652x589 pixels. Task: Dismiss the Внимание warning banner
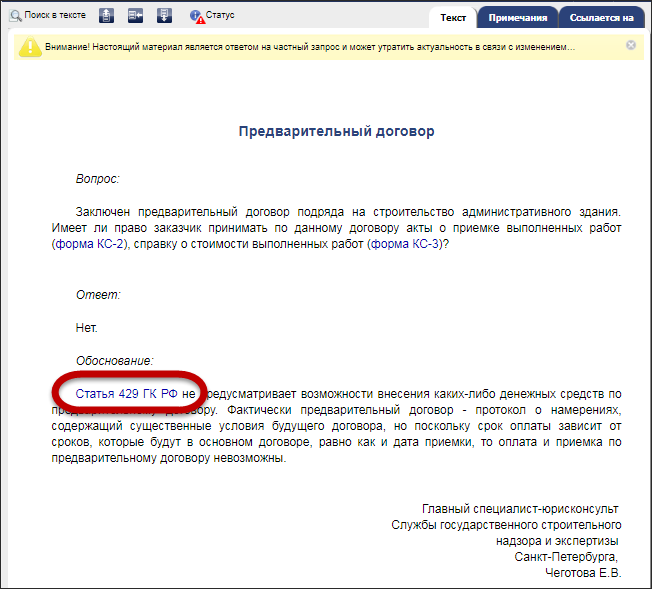631,45
